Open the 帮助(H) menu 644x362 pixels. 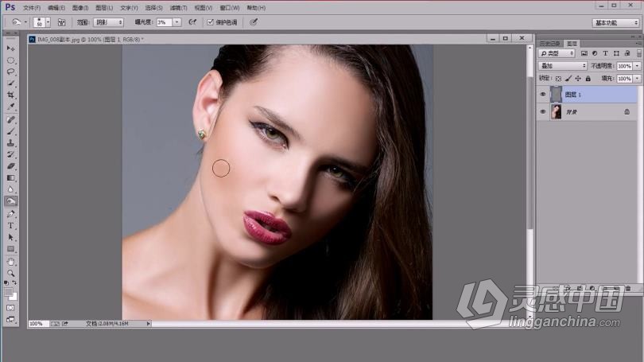click(256, 8)
